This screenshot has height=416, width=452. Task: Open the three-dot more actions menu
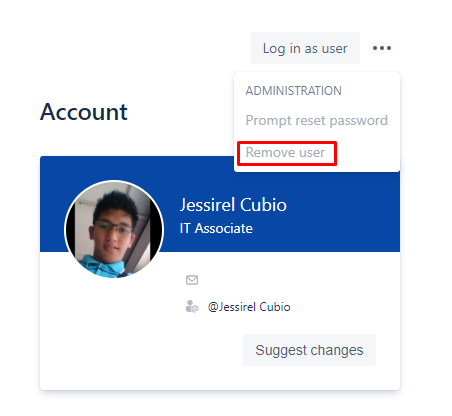point(382,48)
